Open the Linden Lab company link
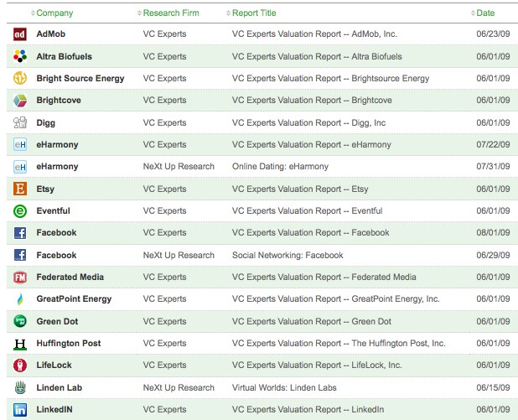Screen dimensions: 518x420 (x=60, y=387)
